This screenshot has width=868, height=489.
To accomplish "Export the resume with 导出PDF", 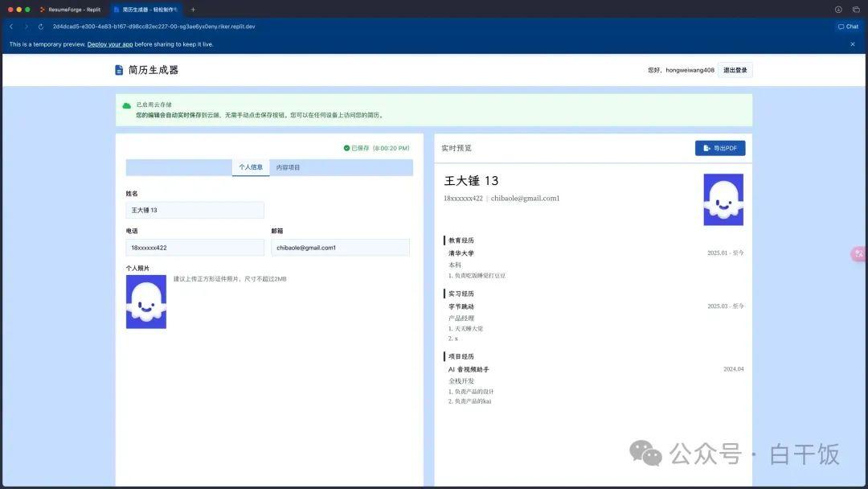I will point(720,148).
